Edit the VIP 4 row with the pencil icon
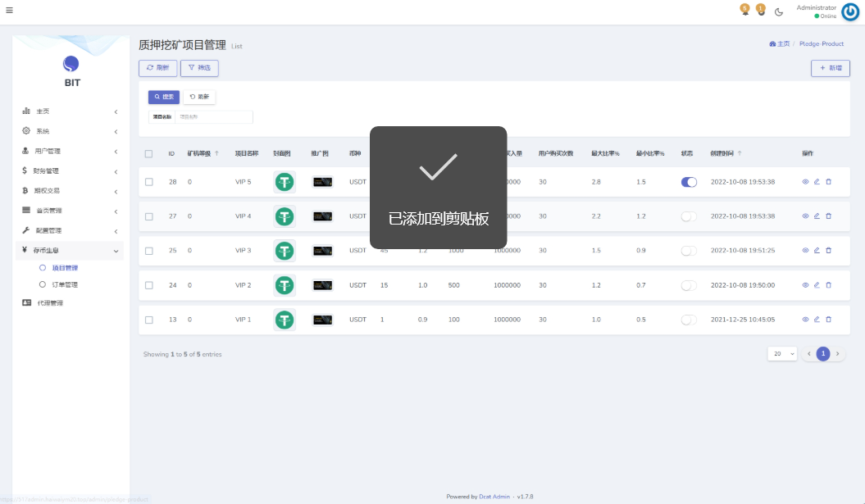This screenshot has width=865, height=504. 817,216
